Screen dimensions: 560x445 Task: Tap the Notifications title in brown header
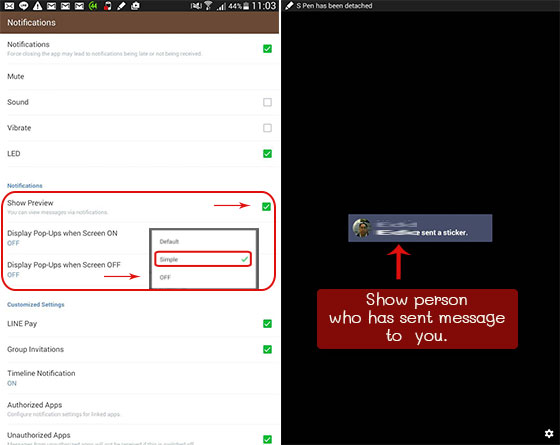[31, 22]
